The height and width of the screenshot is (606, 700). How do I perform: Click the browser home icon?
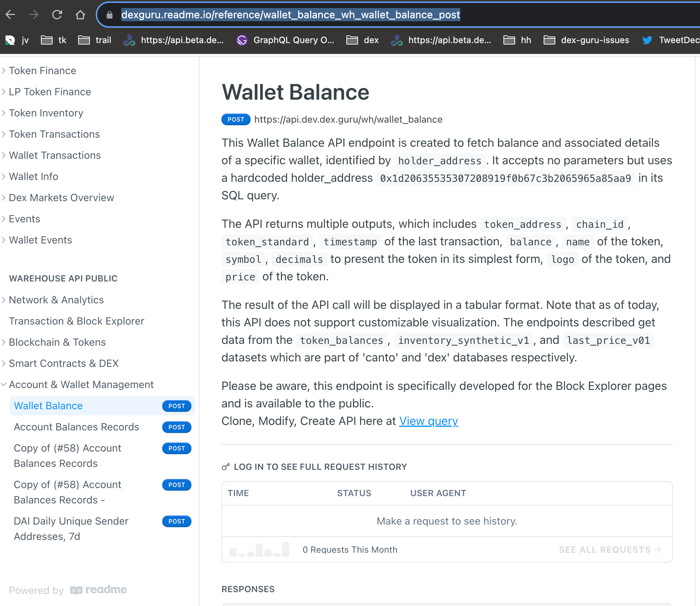[x=80, y=15]
